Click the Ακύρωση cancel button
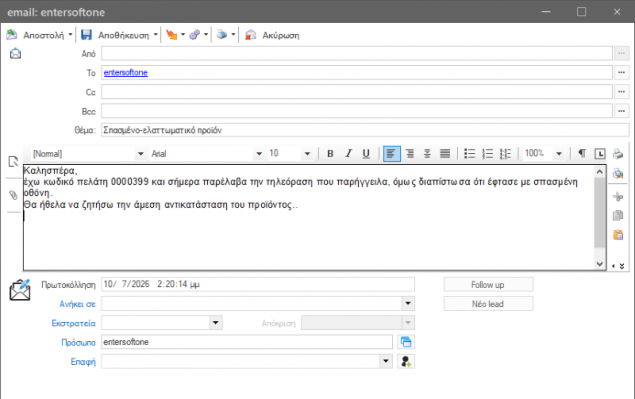This screenshot has height=399, width=635. (x=273, y=35)
